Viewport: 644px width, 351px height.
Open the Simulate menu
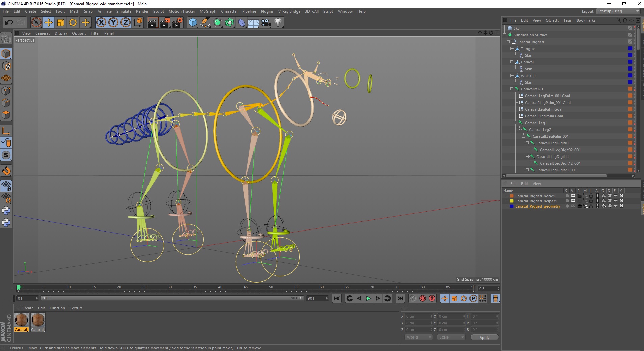click(124, 11)
